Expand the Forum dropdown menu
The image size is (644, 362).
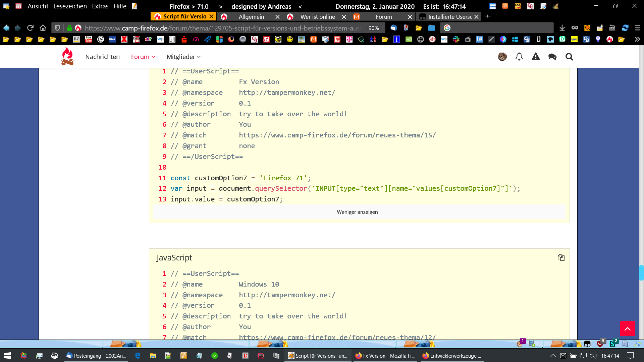tap(143, 57)
